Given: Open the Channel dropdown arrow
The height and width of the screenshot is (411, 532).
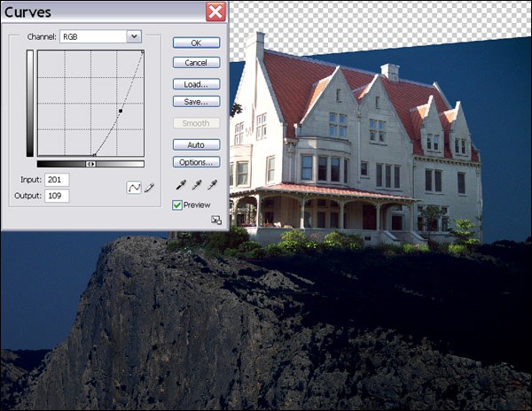Looking at the screenshot, I should point(134,36).
